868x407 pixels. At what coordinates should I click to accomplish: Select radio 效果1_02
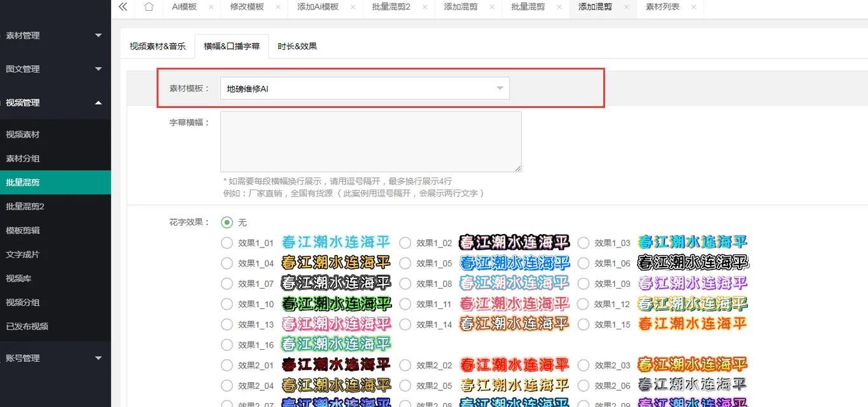click(405, 243)
